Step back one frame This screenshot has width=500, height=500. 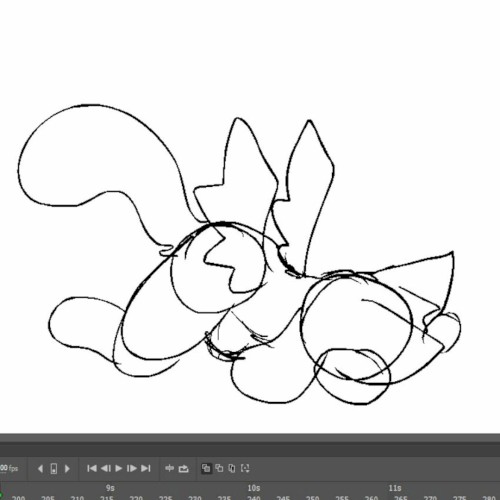click(x=105, y=468)
